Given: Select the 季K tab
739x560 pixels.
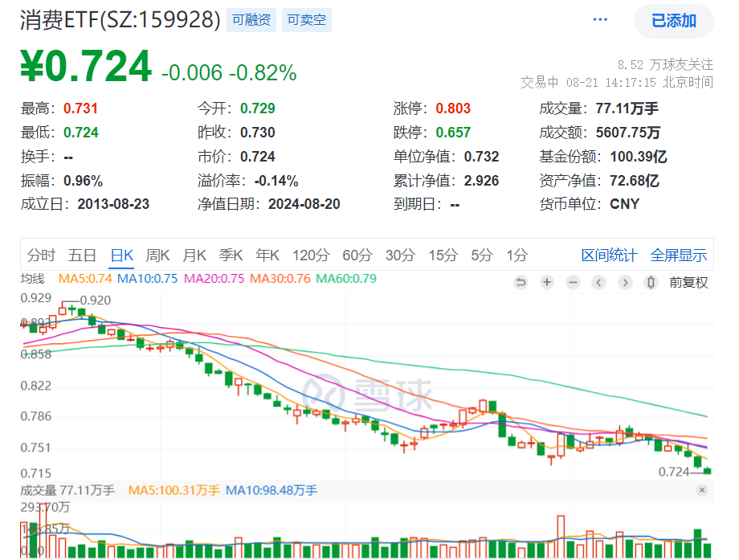Looking at the screenshot, I should click(231, 255).
